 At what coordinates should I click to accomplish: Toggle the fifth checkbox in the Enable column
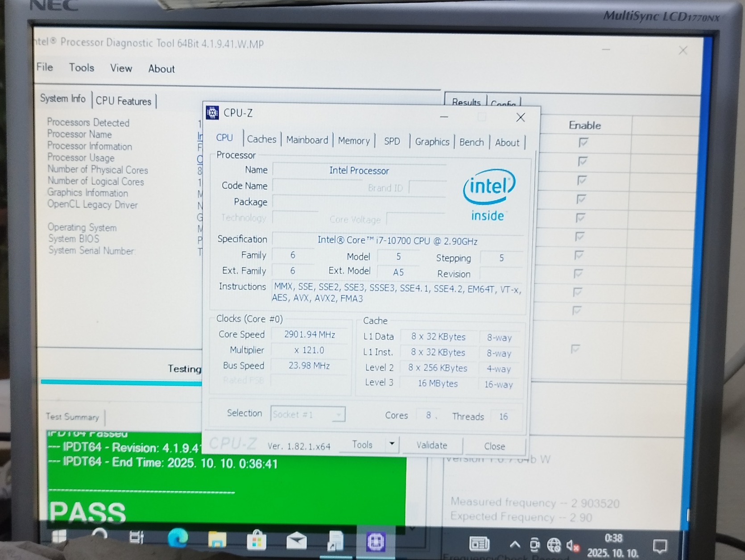580,218
